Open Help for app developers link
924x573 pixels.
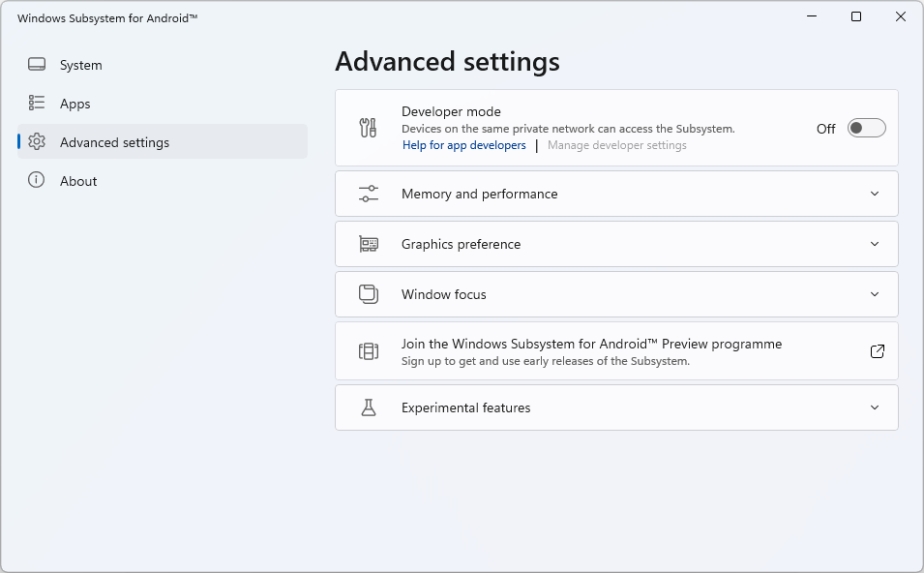[463, 145]
